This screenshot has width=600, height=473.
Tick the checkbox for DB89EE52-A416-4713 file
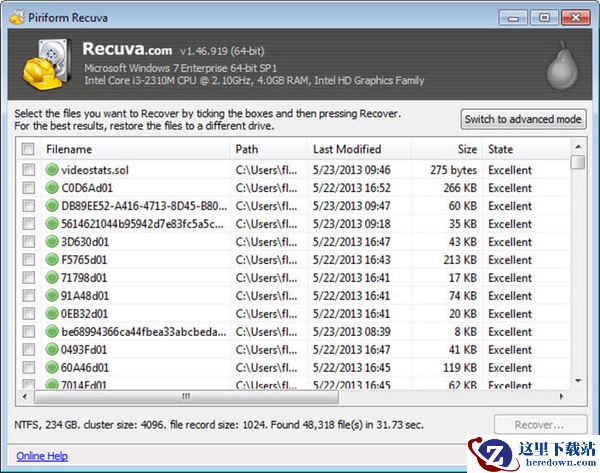29,206
